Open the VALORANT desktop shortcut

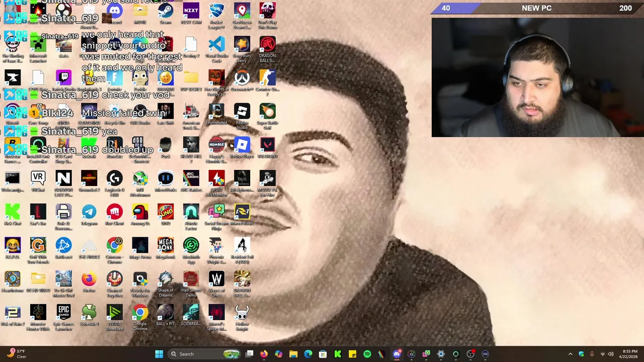268,148
